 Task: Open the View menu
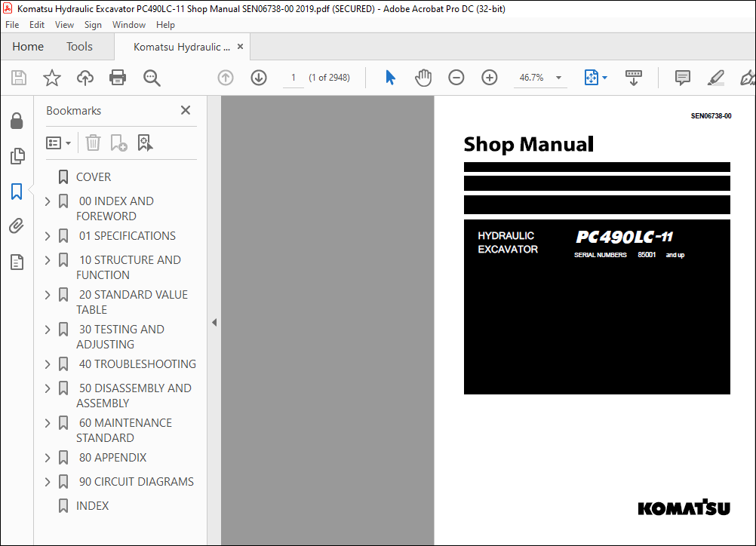[x=64, y=25]
